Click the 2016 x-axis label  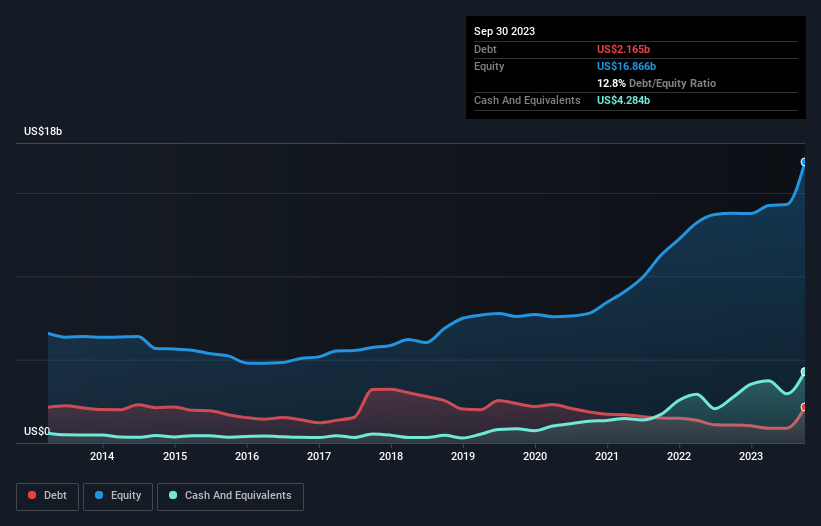(x=247, y=456)
